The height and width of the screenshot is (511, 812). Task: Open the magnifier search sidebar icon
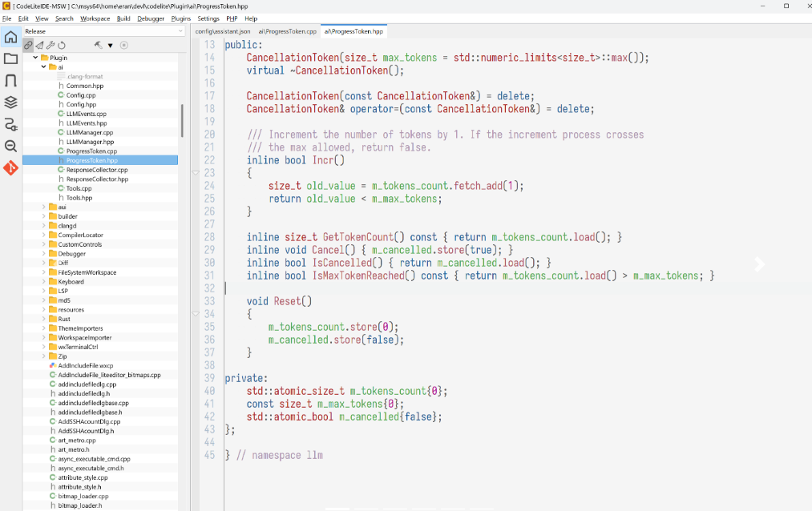10,146
